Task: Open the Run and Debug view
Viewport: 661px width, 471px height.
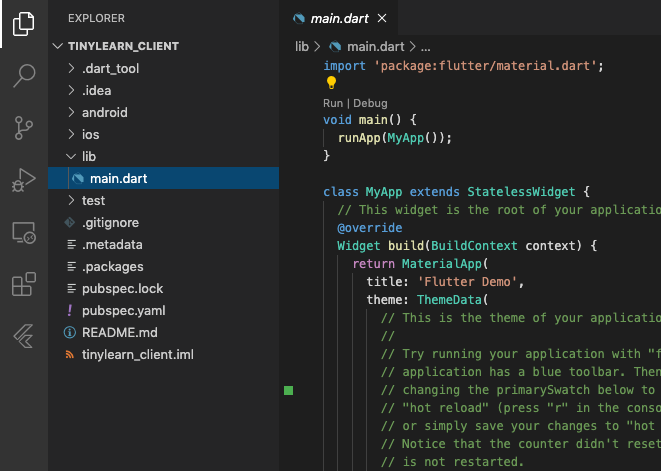Action: [x=24, y=180]
